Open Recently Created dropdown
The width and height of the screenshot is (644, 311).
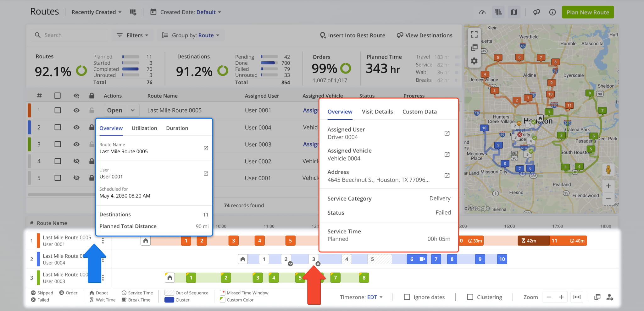pos(96,12)
